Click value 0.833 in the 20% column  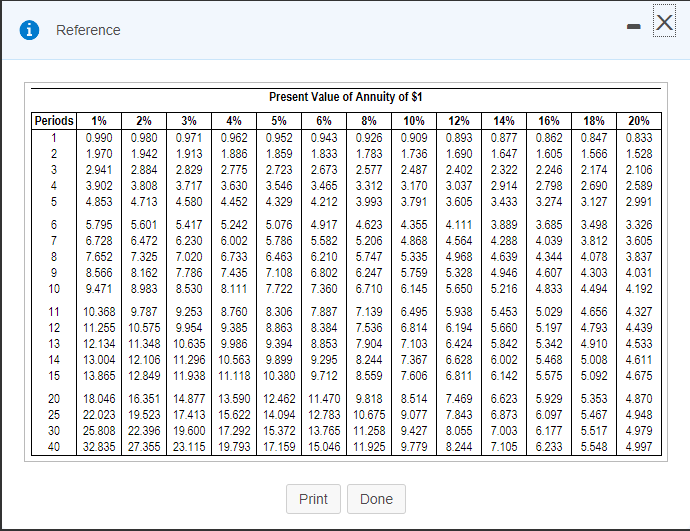639,138
